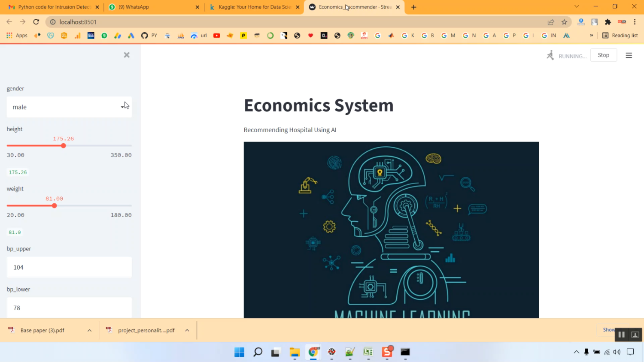
Task: Bookmark this page with the star icon
Action: point(565,22)
